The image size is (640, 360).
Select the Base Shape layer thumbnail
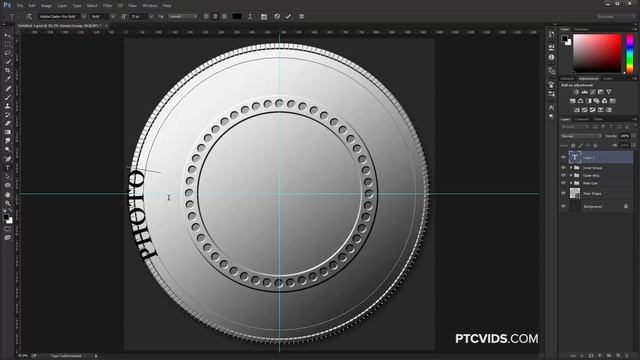click(x=575, y=193)
